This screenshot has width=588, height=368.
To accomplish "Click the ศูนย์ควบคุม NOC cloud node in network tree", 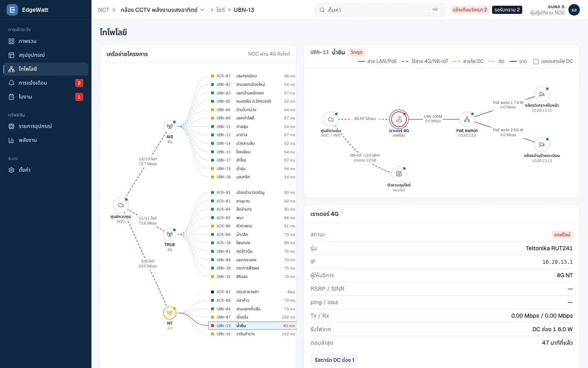I will click(121, 205).
